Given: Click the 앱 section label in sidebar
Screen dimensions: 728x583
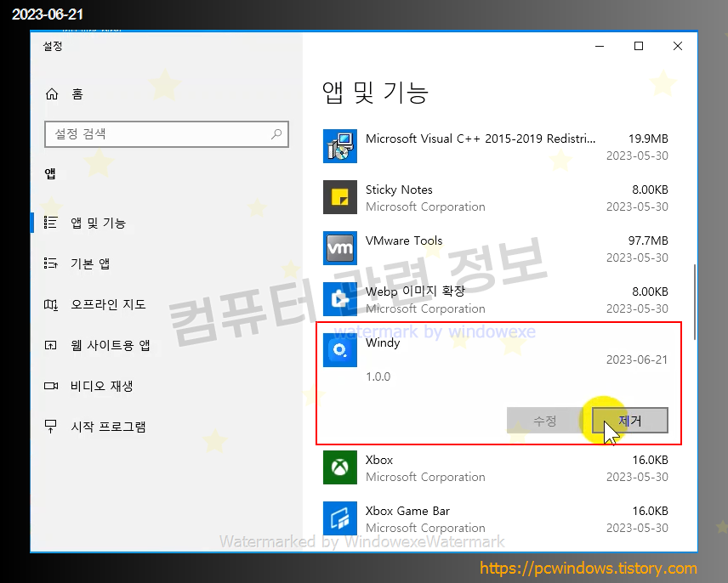Looking at the screenshot, I should click(x=50, y=173).
